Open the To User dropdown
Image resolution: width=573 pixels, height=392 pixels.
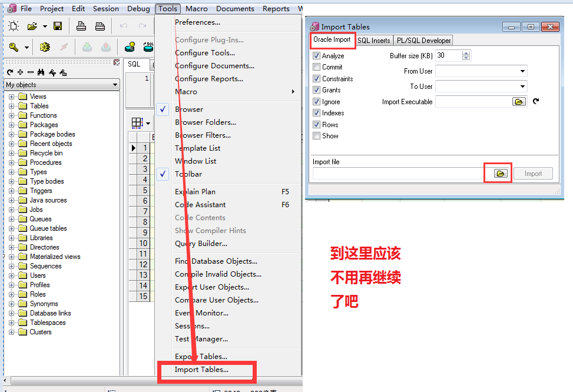522,86
